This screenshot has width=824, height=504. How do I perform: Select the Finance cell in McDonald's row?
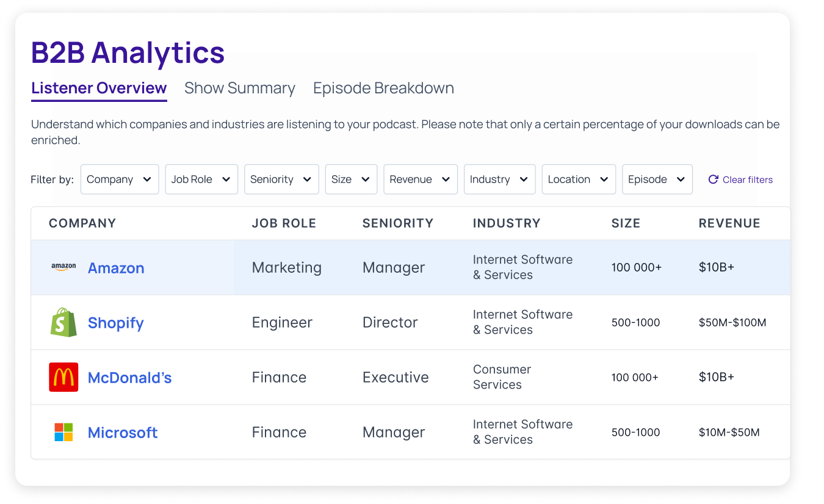tap(279, 378)
